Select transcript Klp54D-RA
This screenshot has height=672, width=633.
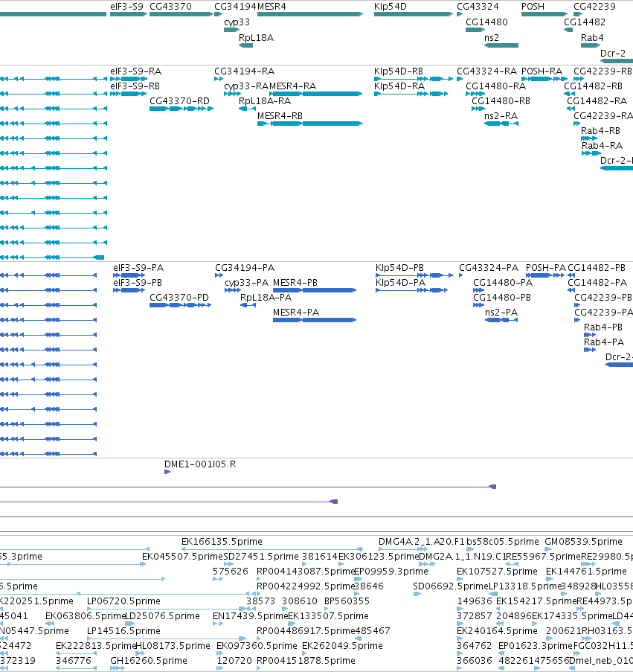411,94
